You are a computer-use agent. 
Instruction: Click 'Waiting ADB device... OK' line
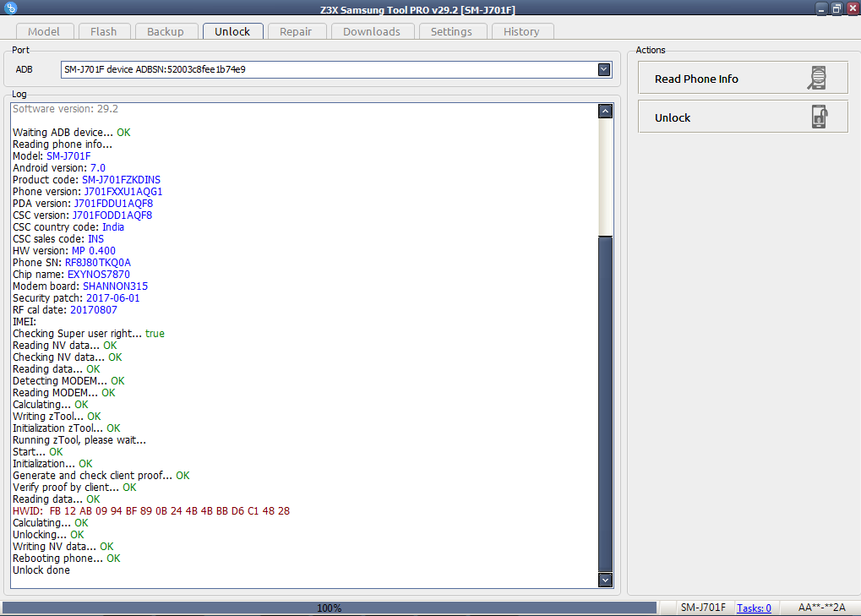pyautogui.click(x=71, y=133)
